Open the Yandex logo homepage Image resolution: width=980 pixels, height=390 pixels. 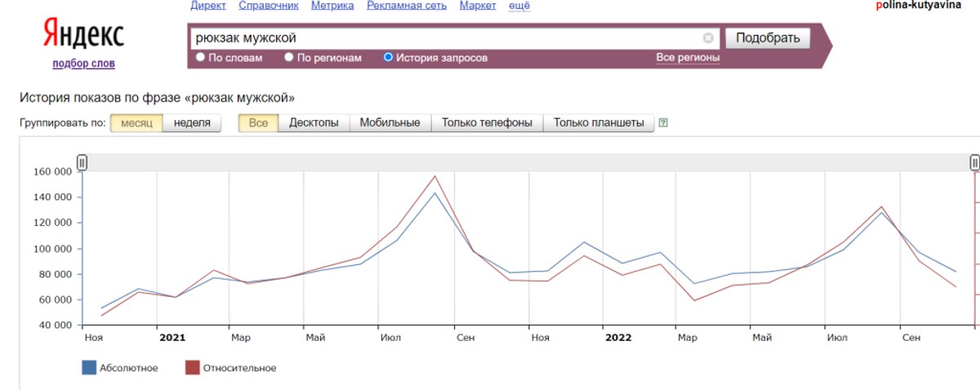[83, 35]
